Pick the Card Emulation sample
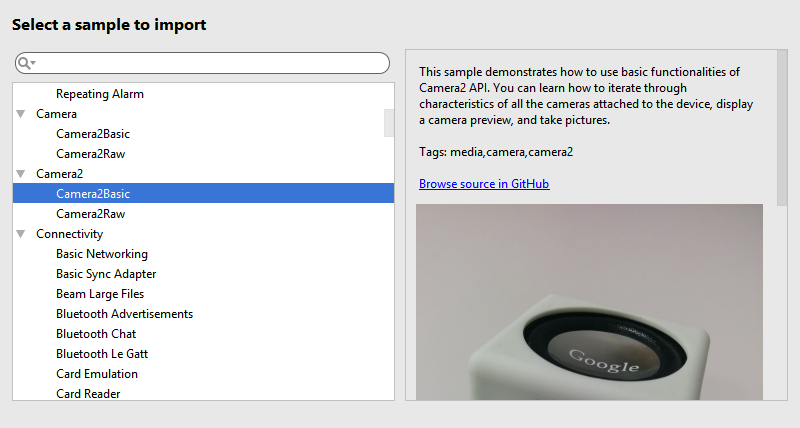 click(x=97, y=373)
